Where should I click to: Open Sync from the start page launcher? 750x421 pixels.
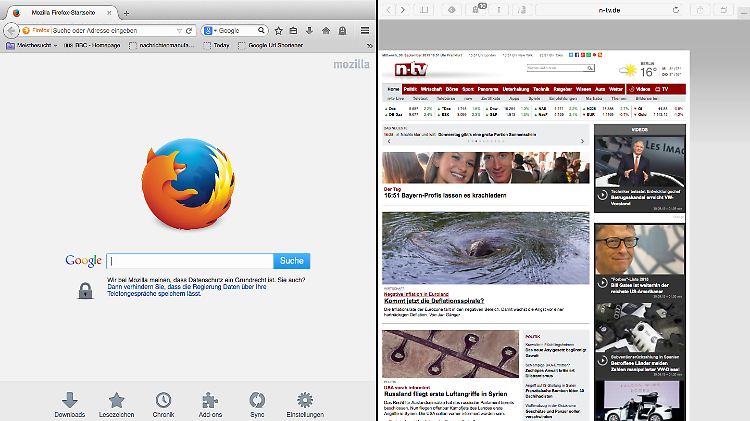point(257,405)
